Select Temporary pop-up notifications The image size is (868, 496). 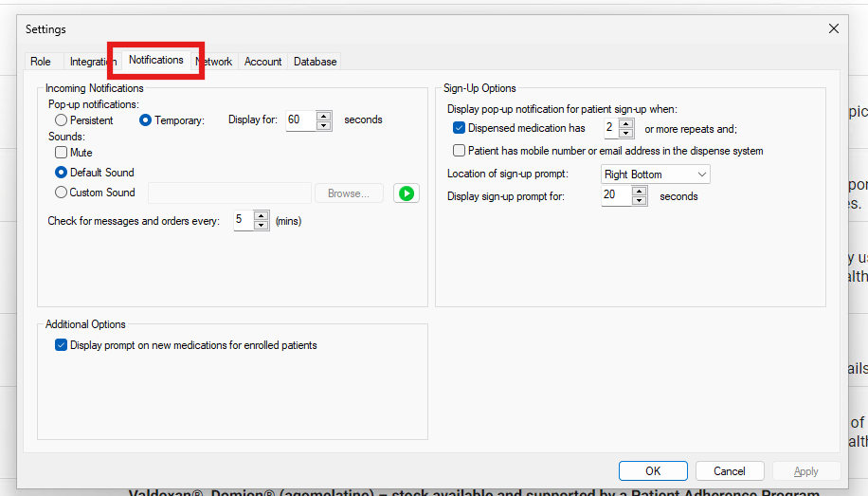pyautogui.click(x=172, y=120)
